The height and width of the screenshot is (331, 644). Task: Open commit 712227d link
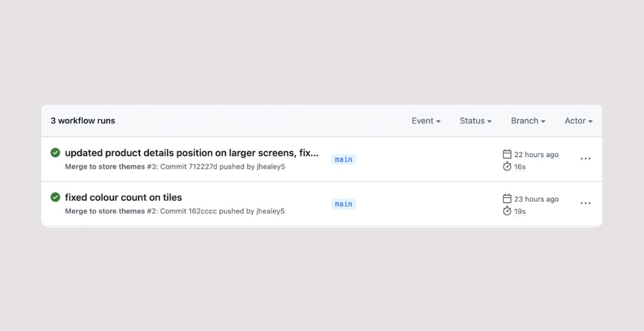tap(203, 166)
